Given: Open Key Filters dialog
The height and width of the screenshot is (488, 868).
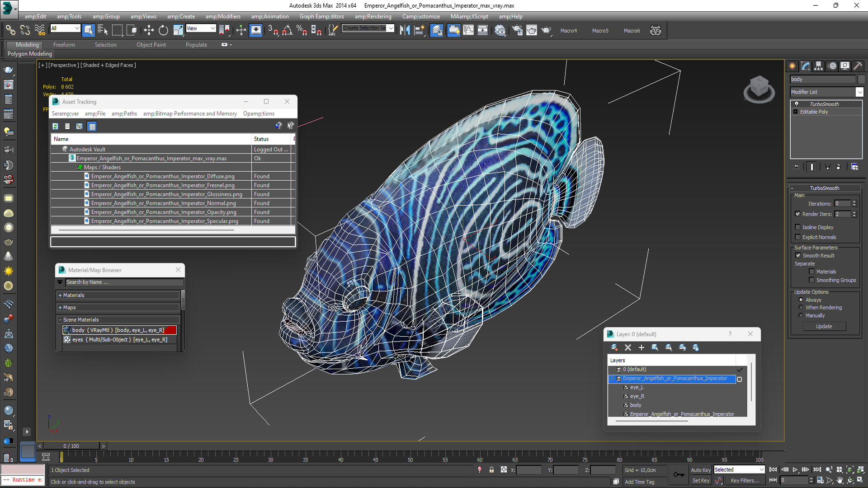Looking at the screenshot, I should pyautogui.click(x=745, y=481).
